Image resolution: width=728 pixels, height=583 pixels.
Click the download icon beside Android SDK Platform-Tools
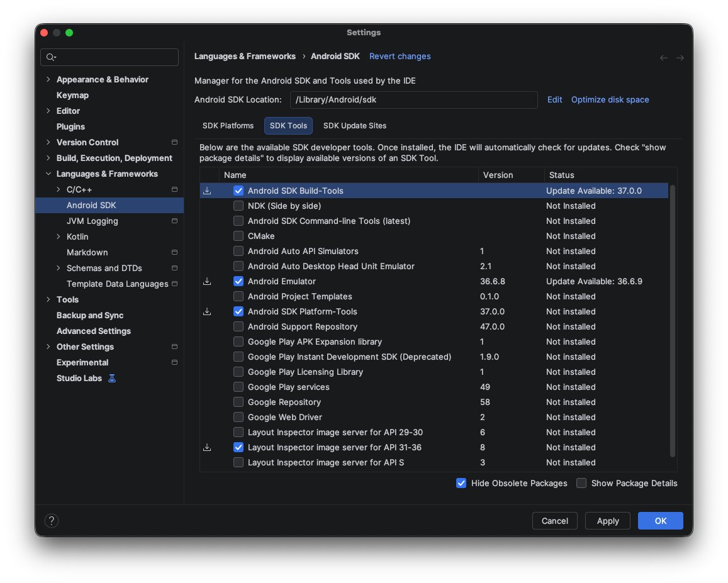click(207, 311)
